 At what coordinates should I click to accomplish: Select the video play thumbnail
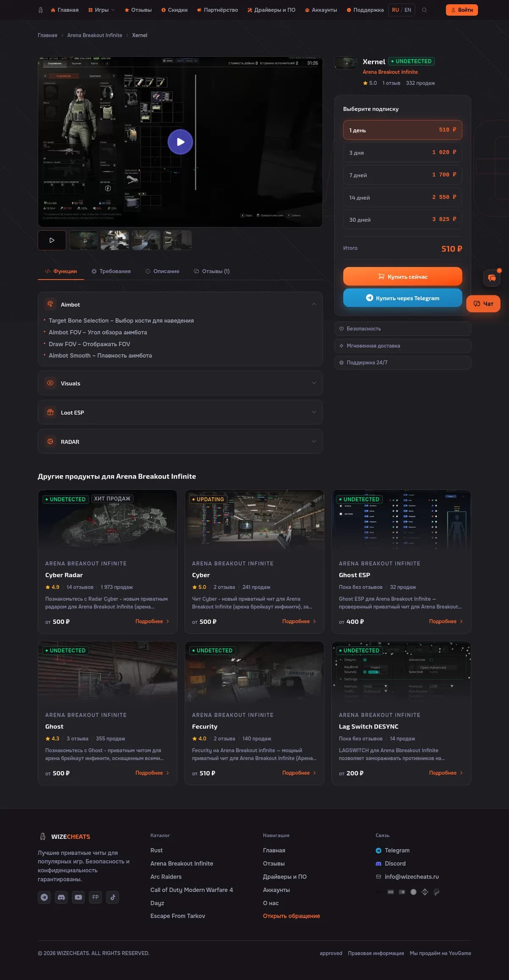52,240
